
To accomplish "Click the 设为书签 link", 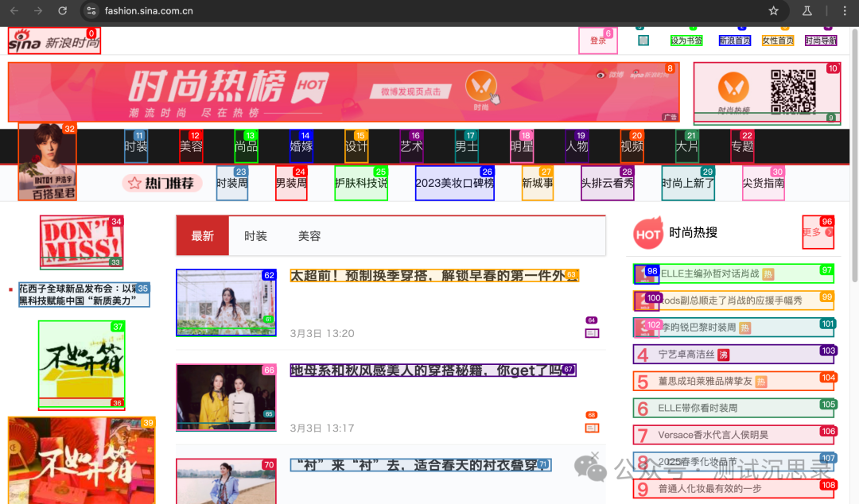I will pyautogui.click(x=686, y=41).
